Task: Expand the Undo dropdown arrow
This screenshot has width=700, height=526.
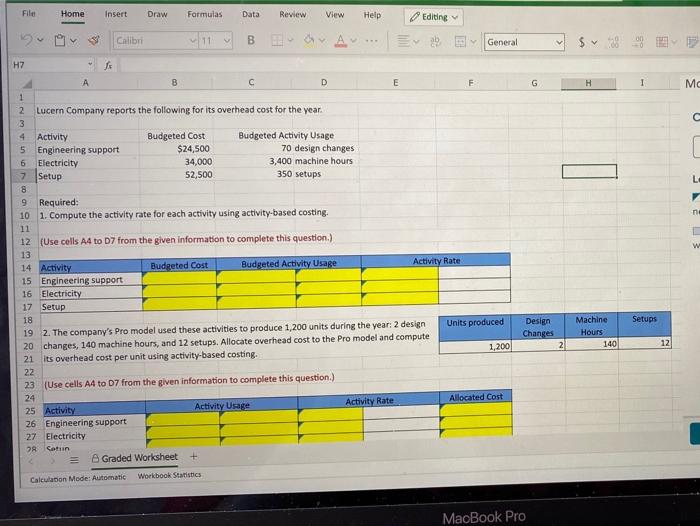Action: [x=40, y=41]
